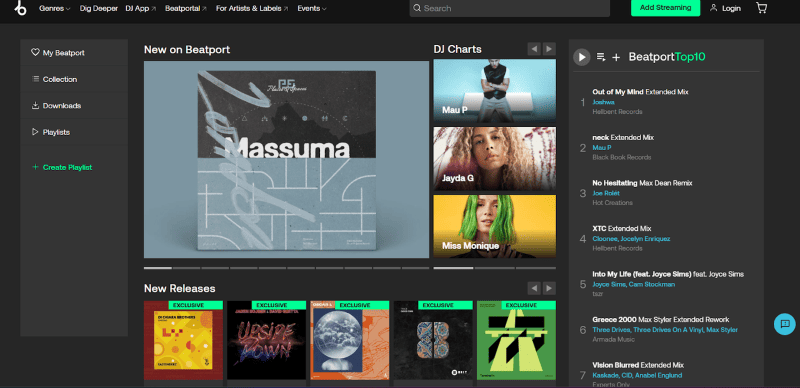Click the Playlists play icon

pyautogui.click(x=35, y=132)
